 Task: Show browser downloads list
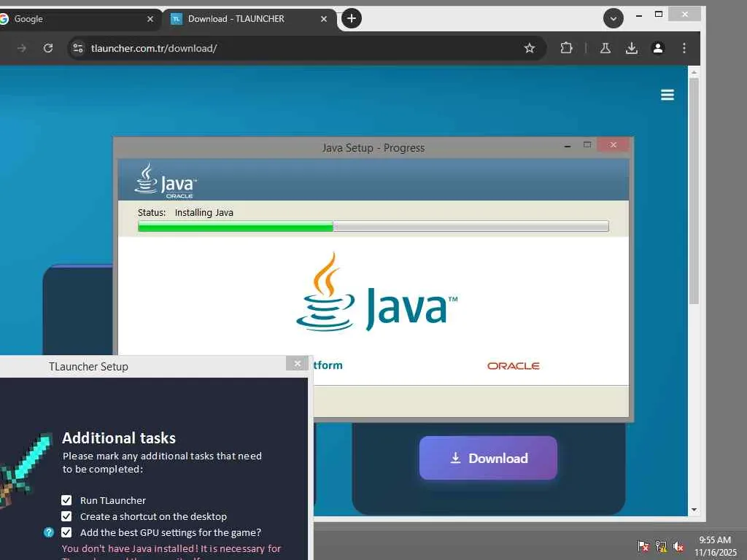(632, 48)
